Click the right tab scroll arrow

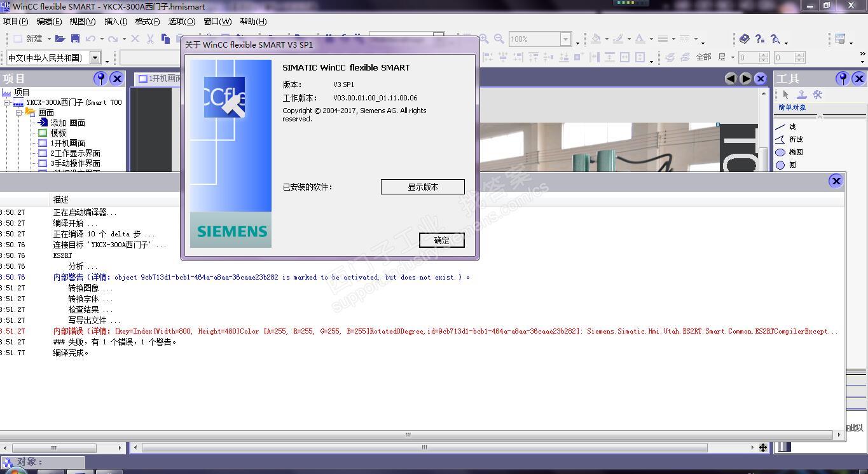coord(745,79)
